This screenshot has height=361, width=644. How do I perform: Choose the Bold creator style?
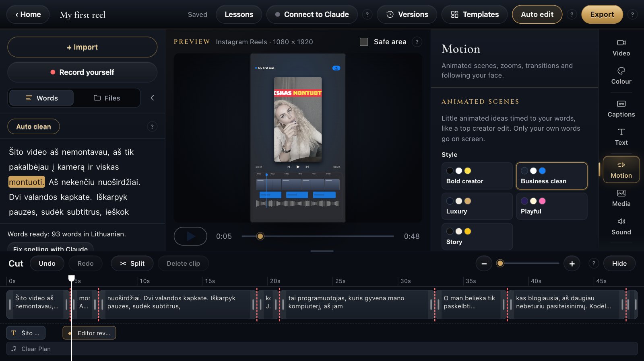tap(477, 176)
